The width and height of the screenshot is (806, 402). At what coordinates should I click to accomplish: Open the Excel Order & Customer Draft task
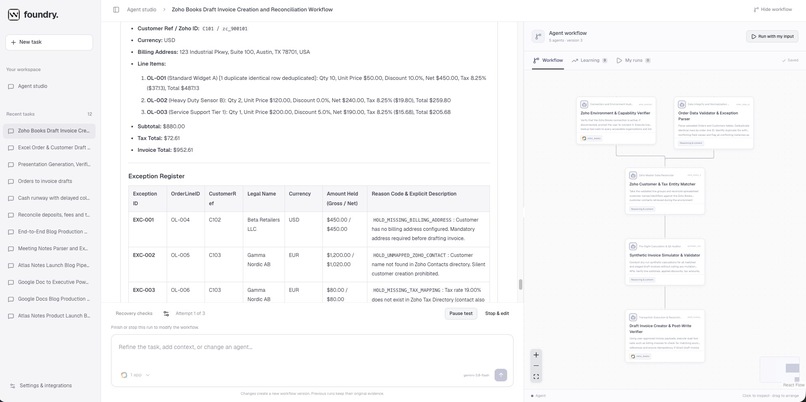49,148
